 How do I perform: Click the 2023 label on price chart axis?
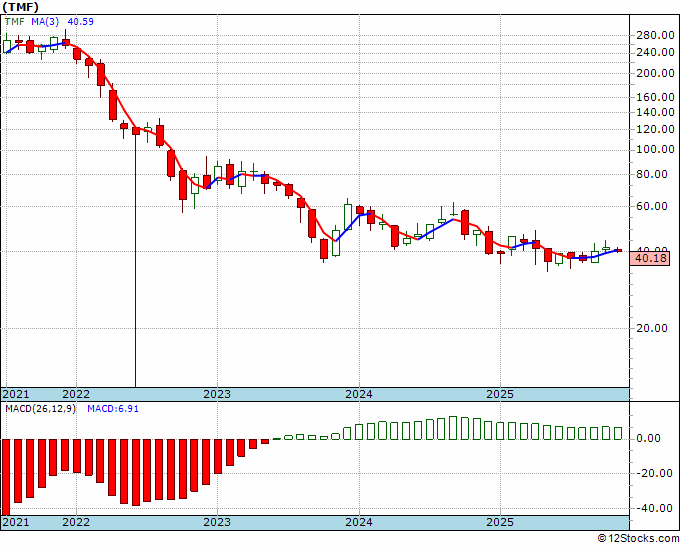pyautogui.click(x=217, y=394)
